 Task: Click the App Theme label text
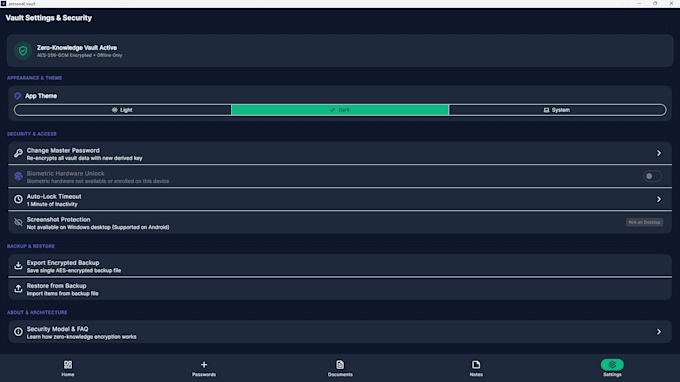tap(41, 96)
